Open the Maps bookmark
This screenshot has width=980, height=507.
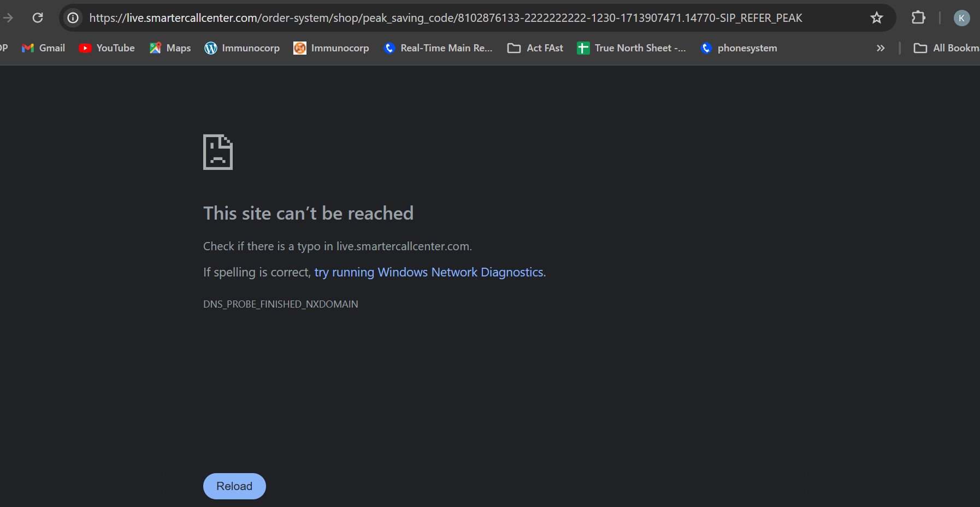(170, 48)
